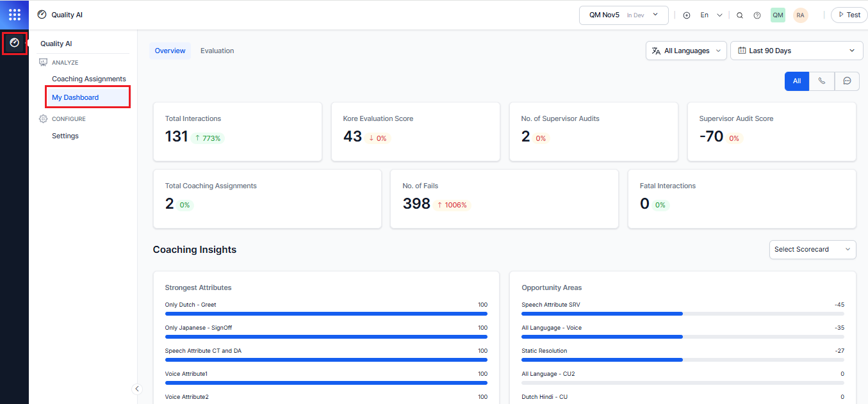Click the Analyze section icon
This screenshot has height=404, width=868.
coord(44,62)
